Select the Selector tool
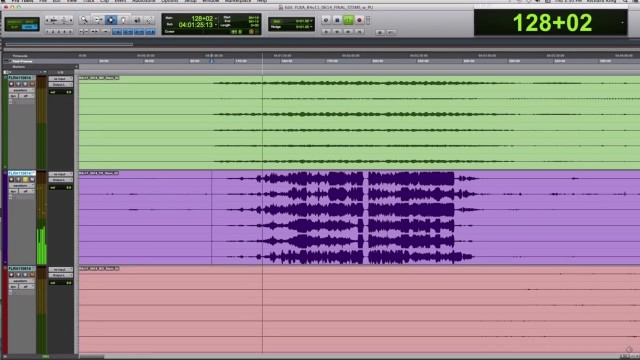 click(x=111, y=20)
